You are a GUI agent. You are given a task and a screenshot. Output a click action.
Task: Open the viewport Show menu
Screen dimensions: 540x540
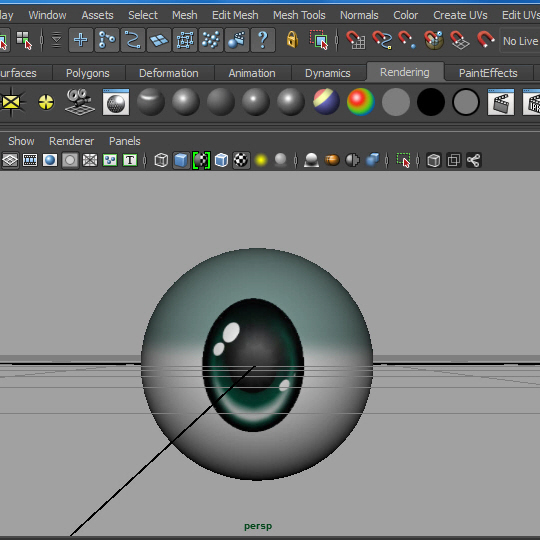21,141
